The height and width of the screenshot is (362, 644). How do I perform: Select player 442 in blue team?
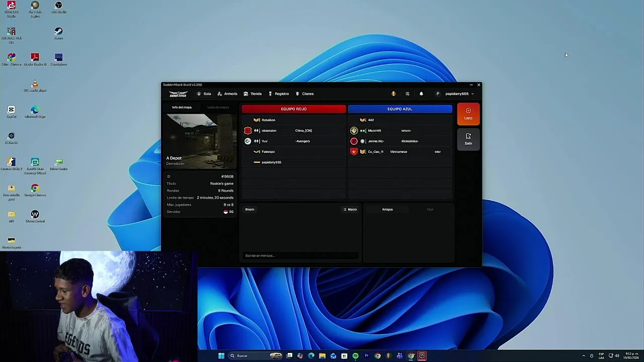(x=400, y=120)
